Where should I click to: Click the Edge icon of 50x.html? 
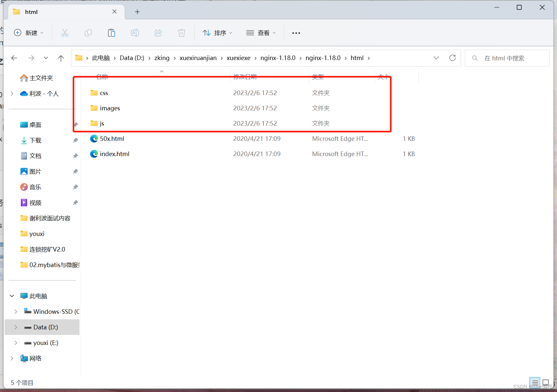pos(94,139)
